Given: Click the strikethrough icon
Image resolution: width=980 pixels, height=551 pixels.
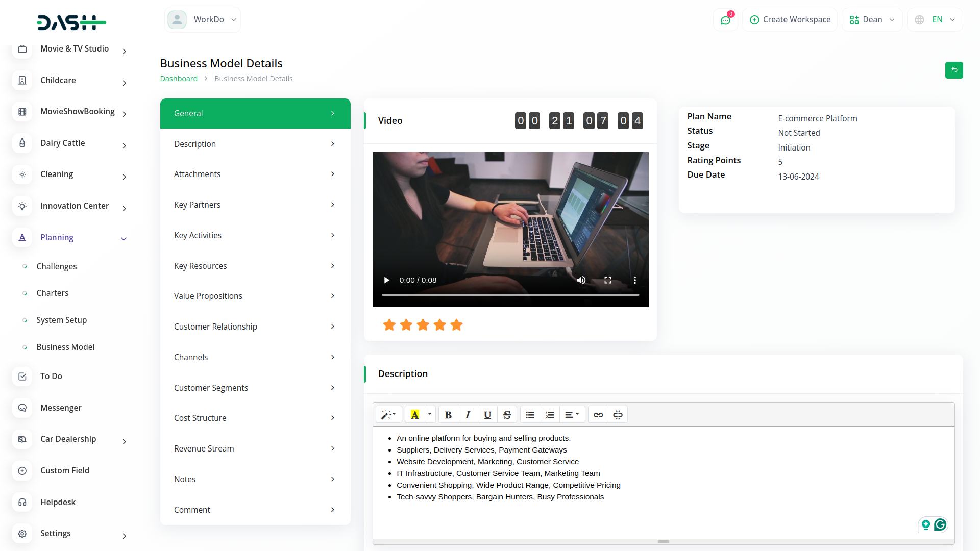Looking at the screenshot, I should 507,415.
